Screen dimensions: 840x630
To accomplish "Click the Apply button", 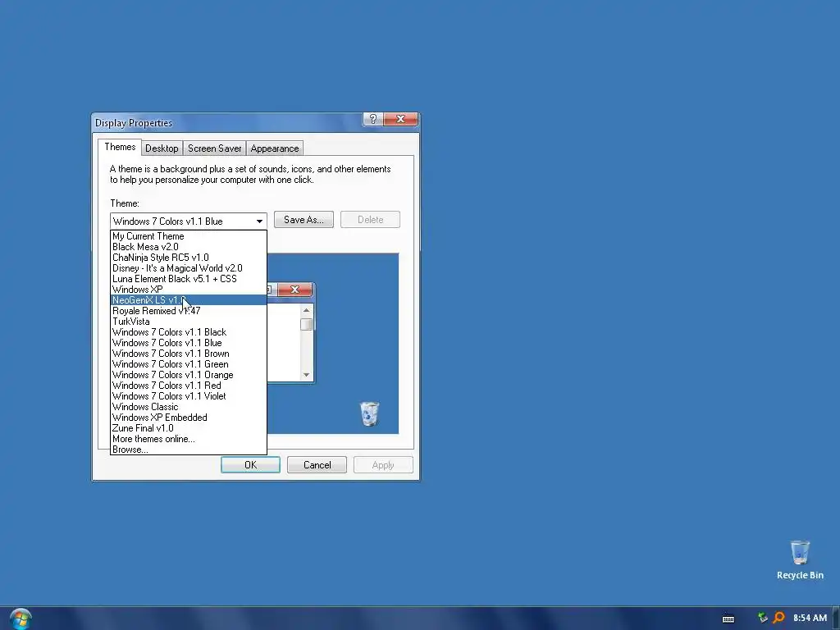I will click(383, 465).
